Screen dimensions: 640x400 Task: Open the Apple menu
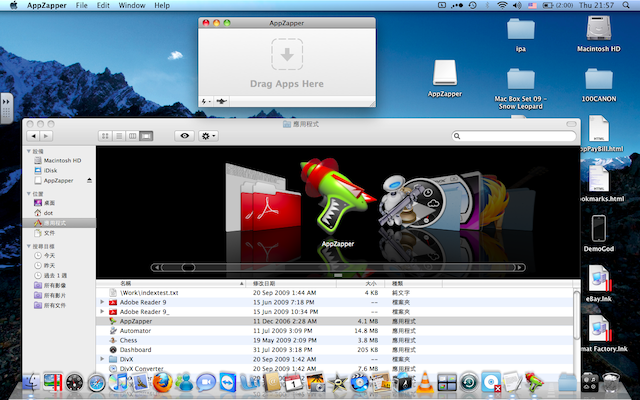coord(13,5)
